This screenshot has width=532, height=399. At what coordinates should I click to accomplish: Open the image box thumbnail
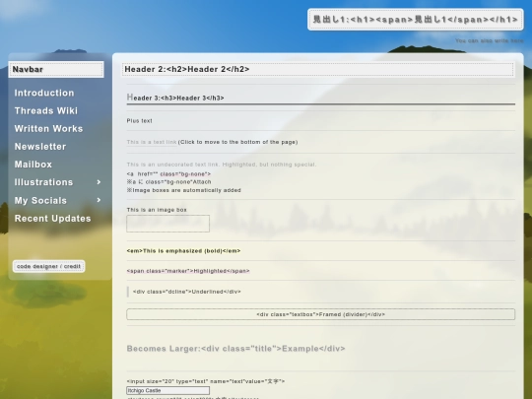coord(167,224)
